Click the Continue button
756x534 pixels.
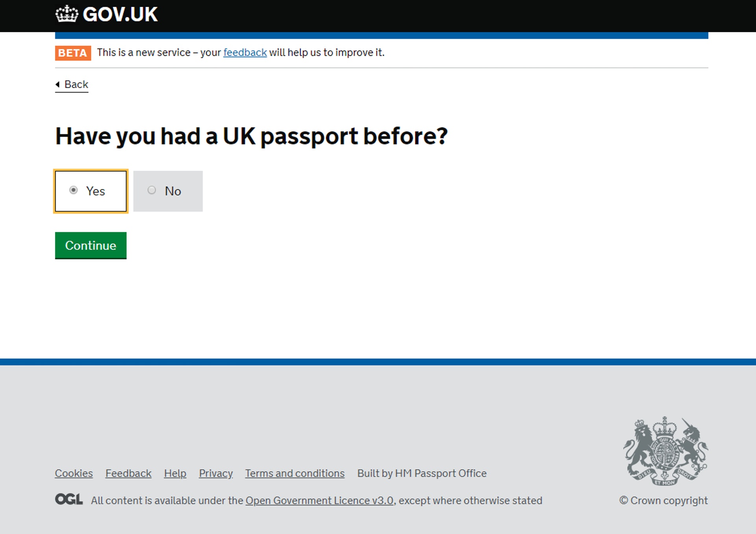pos(91,246)
